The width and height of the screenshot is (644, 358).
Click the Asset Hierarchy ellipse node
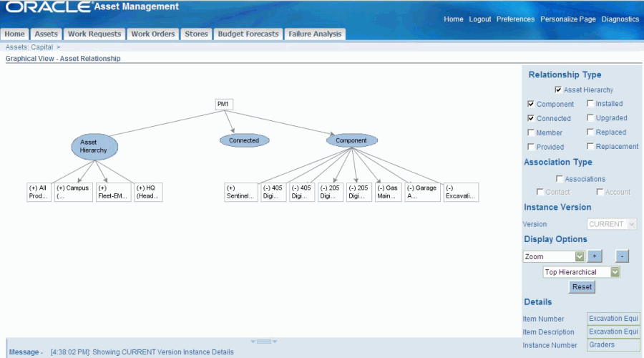(x=94, y=146)
